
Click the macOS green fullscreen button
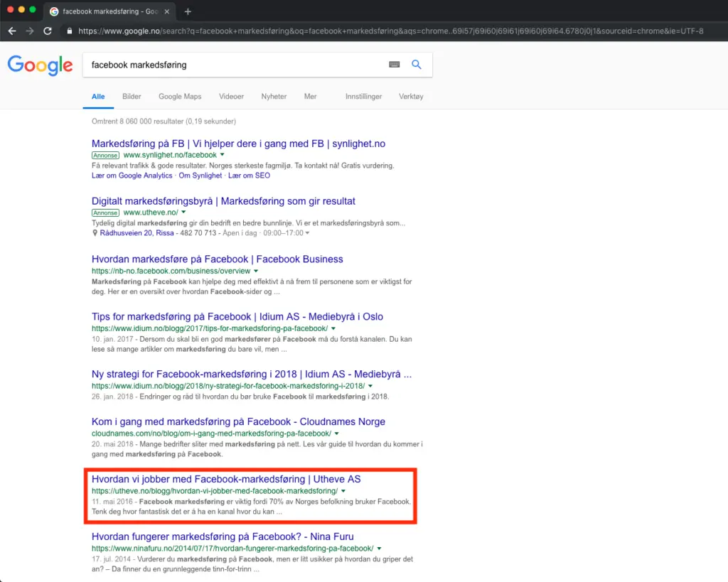coord(33,9)
